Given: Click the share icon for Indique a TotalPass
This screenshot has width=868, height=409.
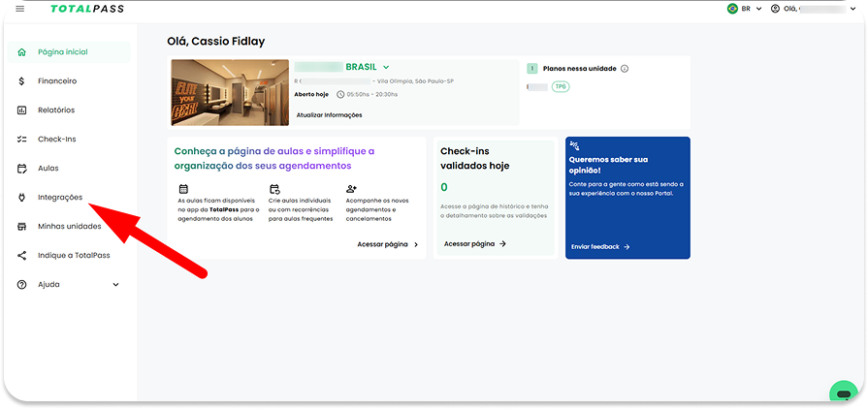Looking at the screenshot, I should click(x=21, y=256).
